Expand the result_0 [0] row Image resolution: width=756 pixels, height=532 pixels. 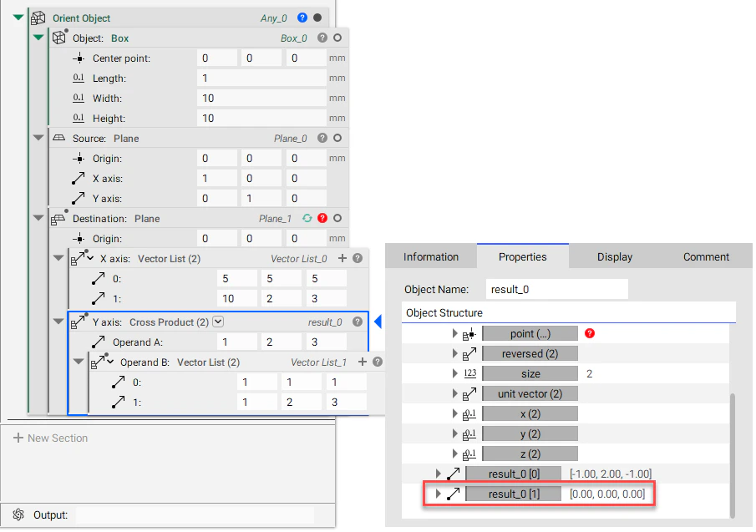point(438,474)
